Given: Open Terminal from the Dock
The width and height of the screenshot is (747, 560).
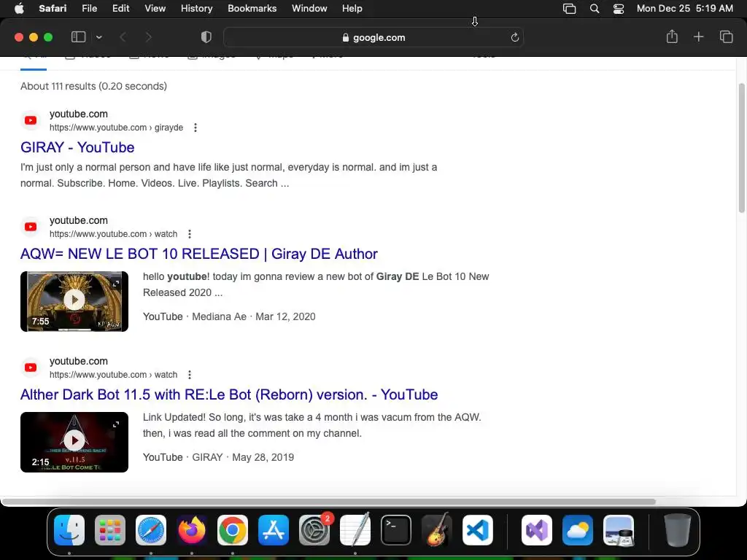Looking at the screenshot, I should tap(396, 530).
